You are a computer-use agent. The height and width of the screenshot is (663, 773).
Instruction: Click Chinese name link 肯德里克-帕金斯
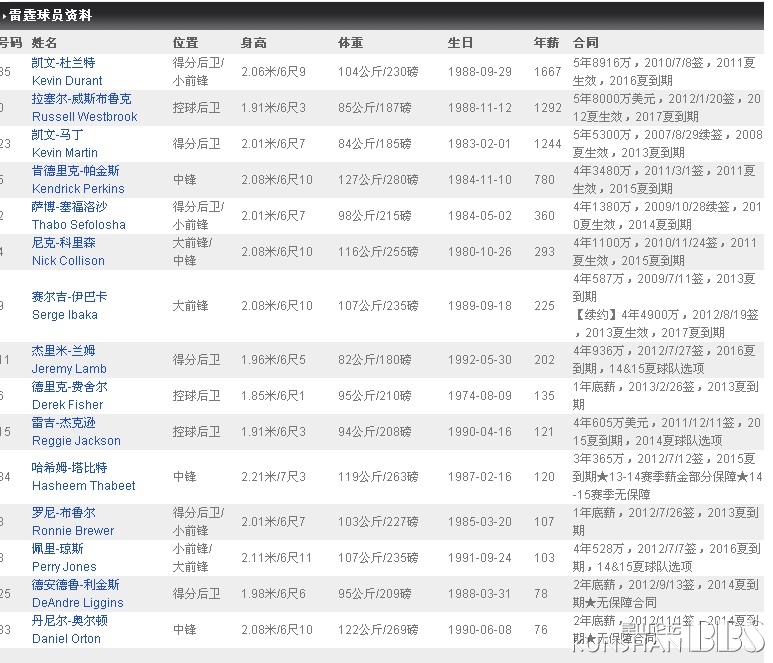point(75,171)
